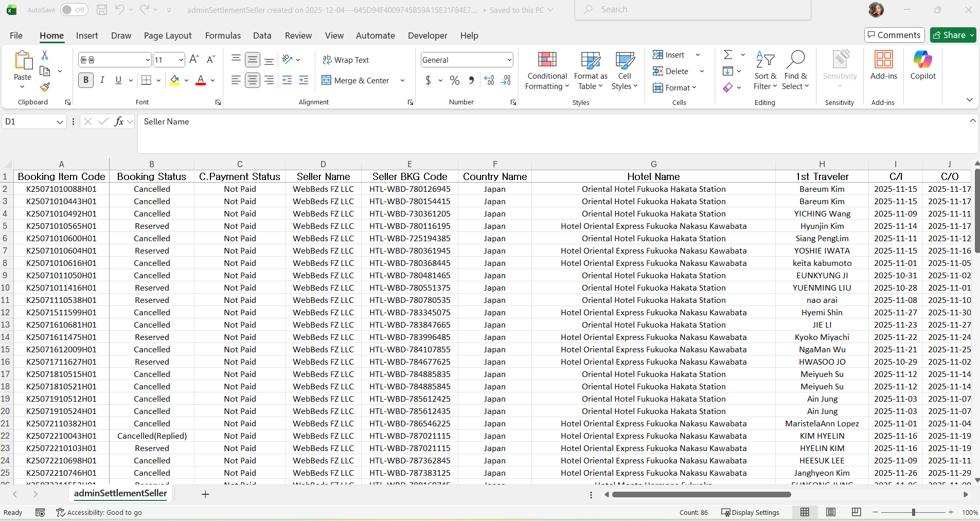Screen dimensions: 980x521
Task: Expand the Name Box dropdown arrow
Action: 60,122
